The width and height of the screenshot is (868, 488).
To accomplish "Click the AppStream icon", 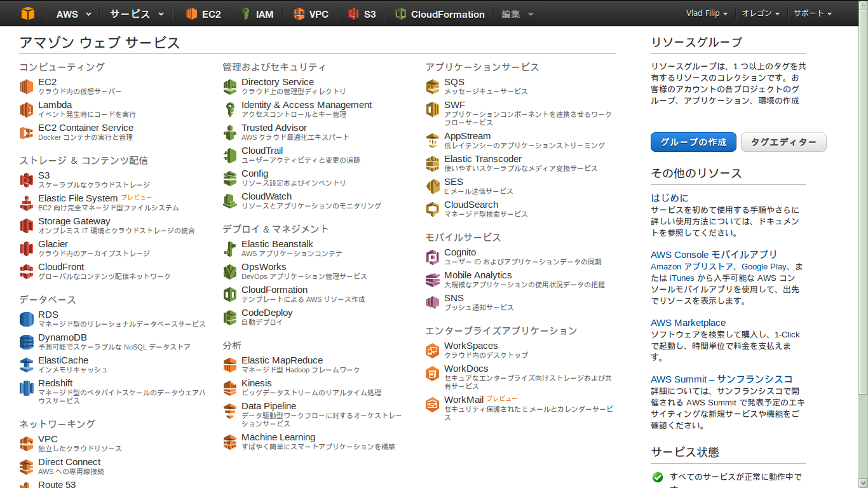I will click(432, 140).
